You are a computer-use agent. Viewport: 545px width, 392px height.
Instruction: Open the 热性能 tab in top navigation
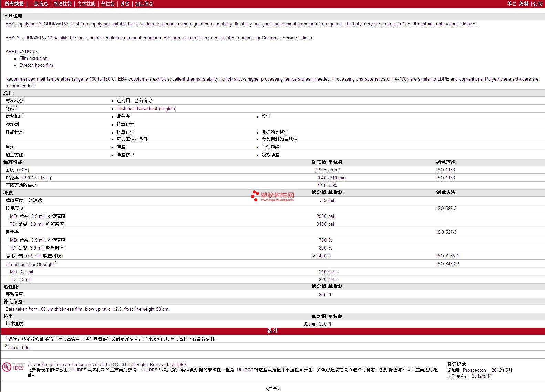pyautogui.click(x=108, y=3)
